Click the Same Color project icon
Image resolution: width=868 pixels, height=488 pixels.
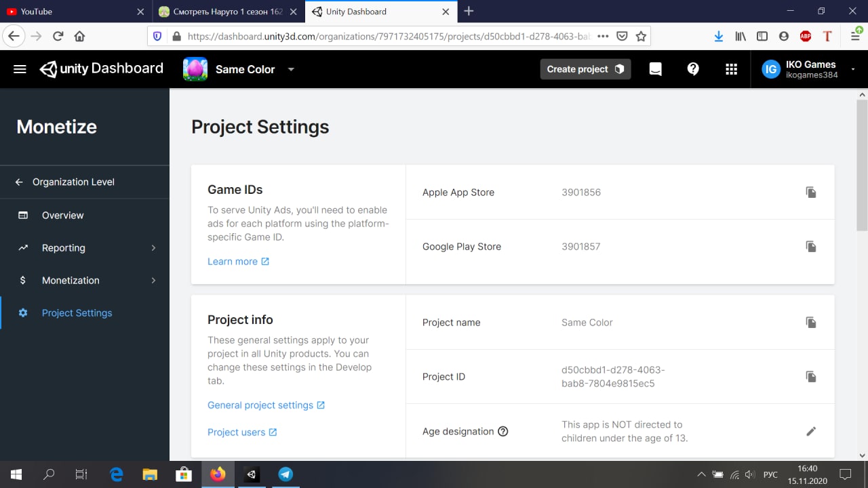pyautogui.click(x=195, y=69)
